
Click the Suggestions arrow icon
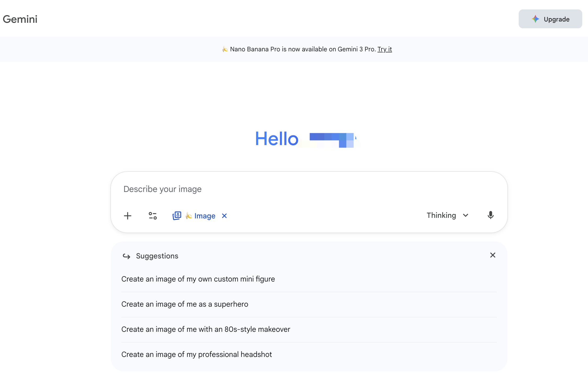[127, 256]
